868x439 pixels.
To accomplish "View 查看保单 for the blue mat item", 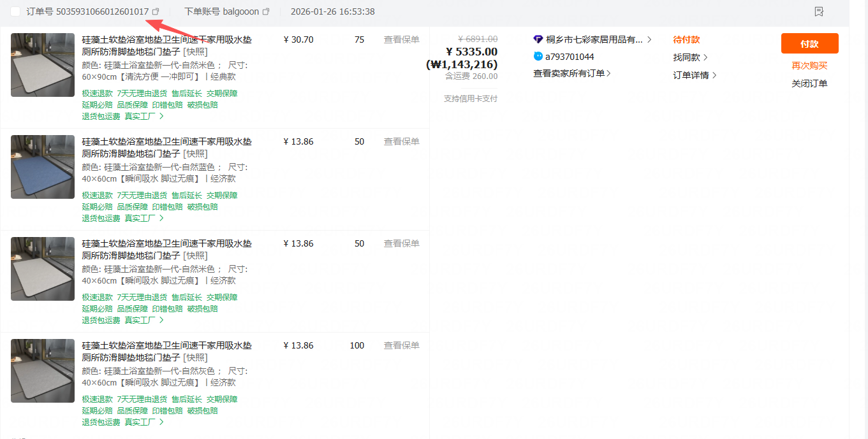I will [401, 141].
